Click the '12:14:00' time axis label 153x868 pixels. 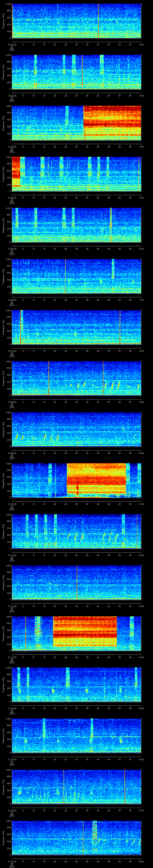(12, 708)
